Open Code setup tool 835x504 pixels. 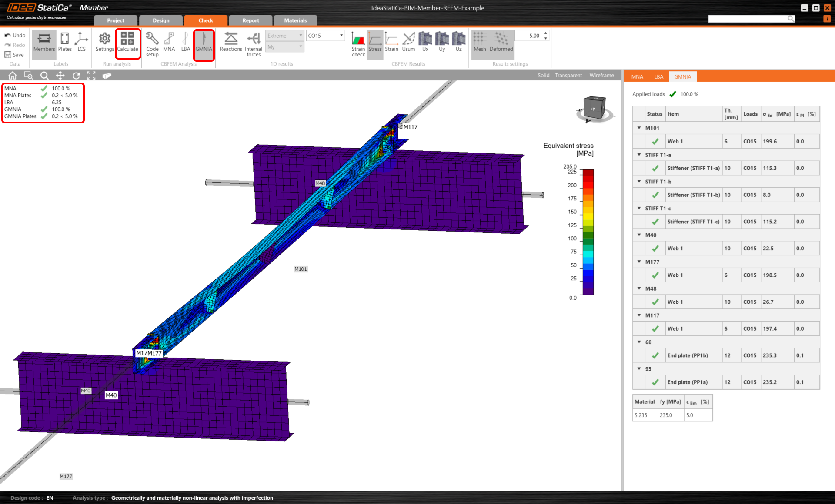(x=152, y=43)
